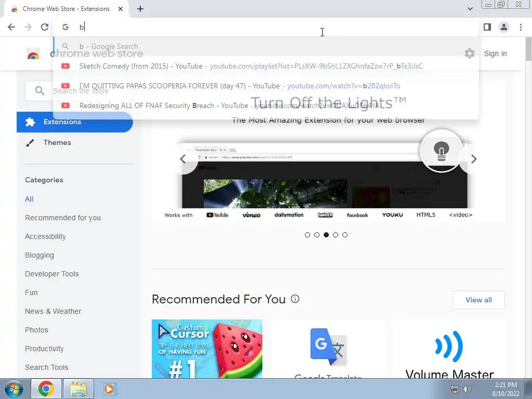Click the info icon beside Recommended For You

click(x=295, y=299)
